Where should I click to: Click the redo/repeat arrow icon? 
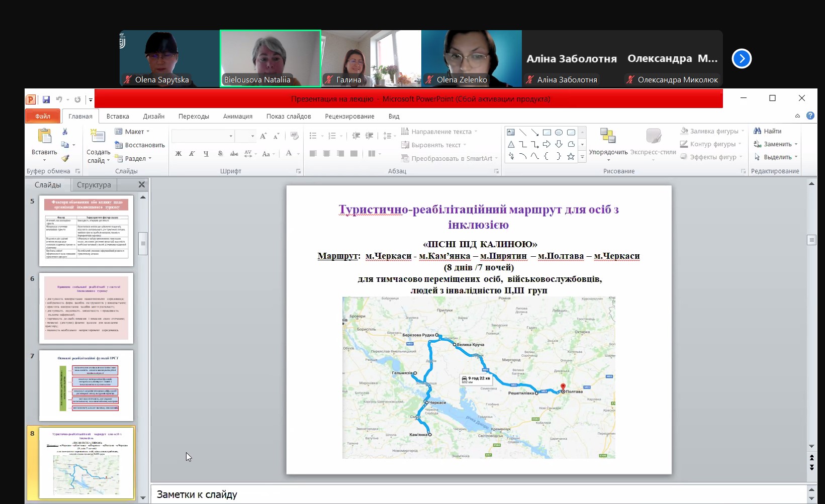click(x=77, y=99)
